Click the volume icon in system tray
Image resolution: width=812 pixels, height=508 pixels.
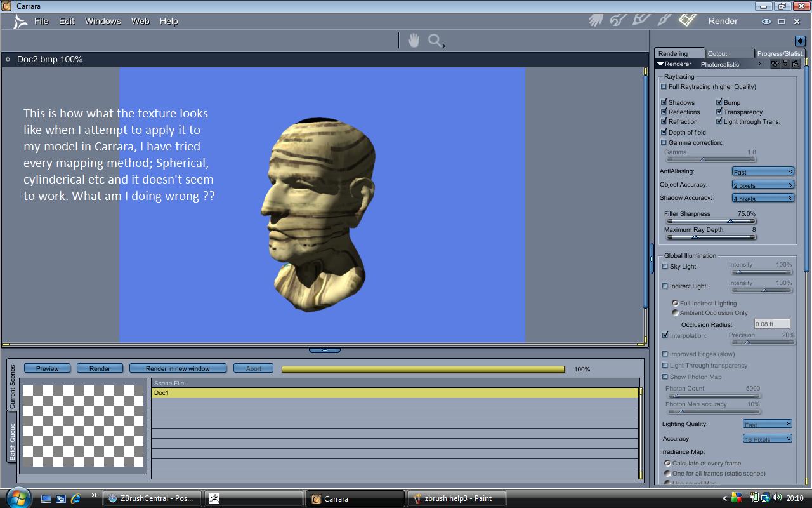778,498
